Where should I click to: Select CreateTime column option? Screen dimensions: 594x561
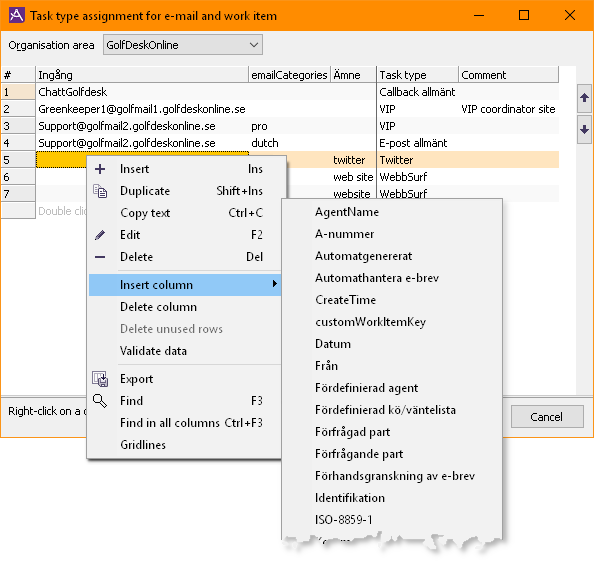(345, 300)
